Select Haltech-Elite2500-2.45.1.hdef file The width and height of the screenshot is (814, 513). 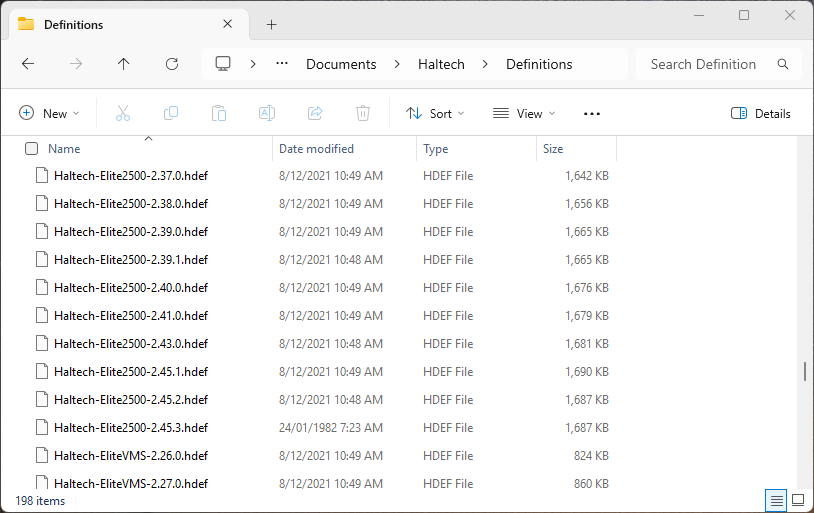[131, 372]
